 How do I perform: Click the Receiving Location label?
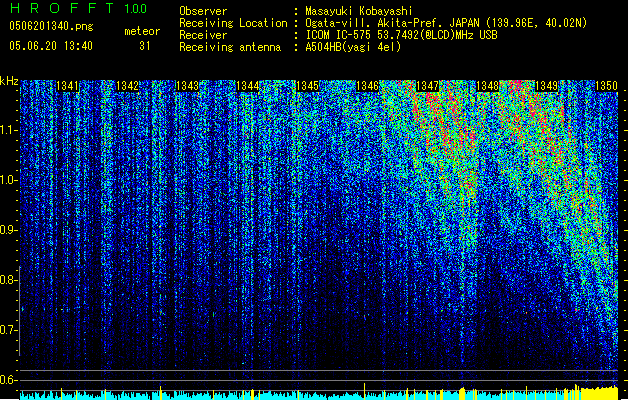(233, 23)
